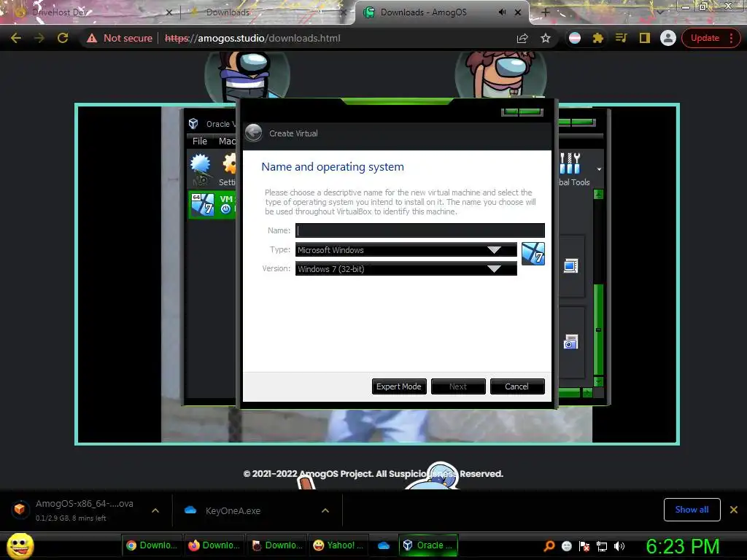Viewport: 747px width, 560px height.
Task: Click the left crewmate avatar
Action: click(247, 76)
